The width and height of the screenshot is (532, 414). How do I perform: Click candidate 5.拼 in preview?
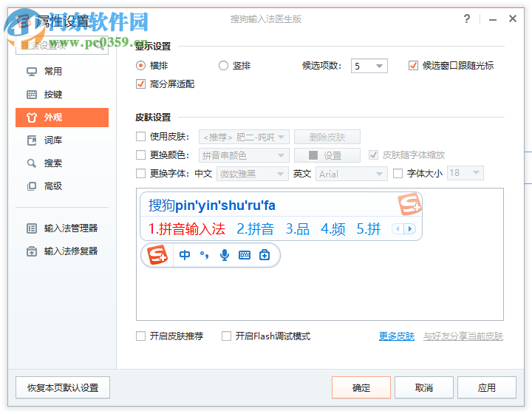pyautogui.click(x=369, y=229)
